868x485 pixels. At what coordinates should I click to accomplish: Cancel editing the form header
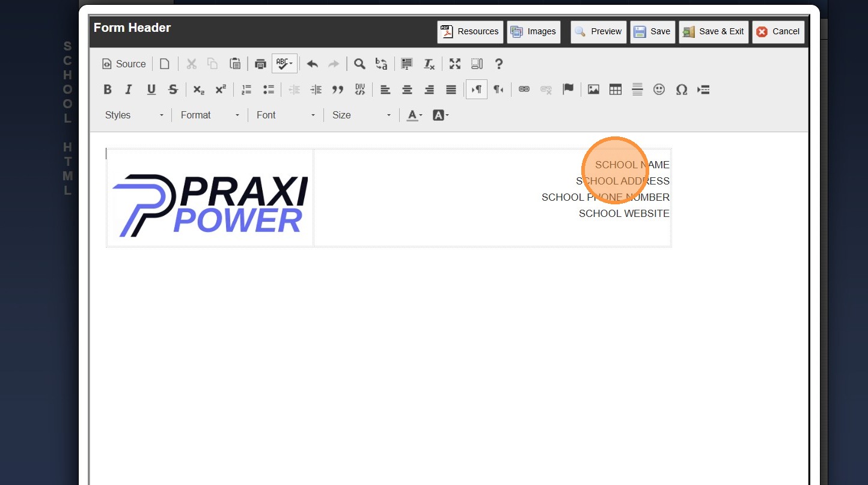pos(778,32)
